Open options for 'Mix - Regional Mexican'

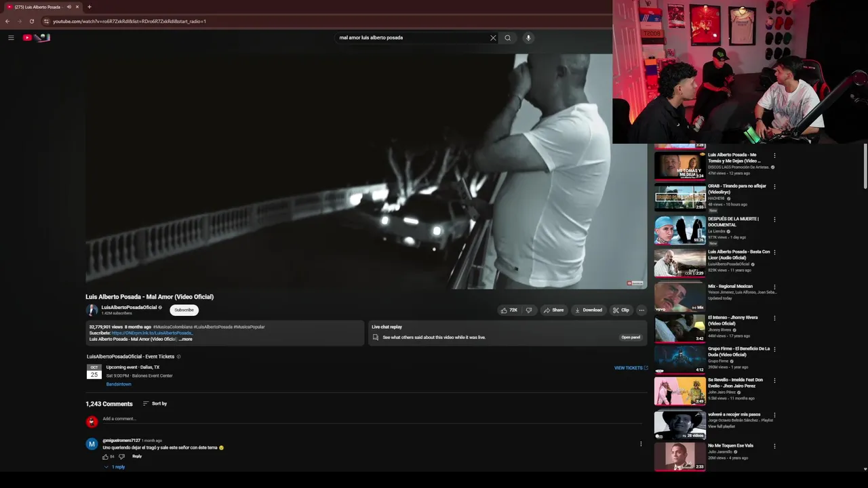(x=774, y=287)
